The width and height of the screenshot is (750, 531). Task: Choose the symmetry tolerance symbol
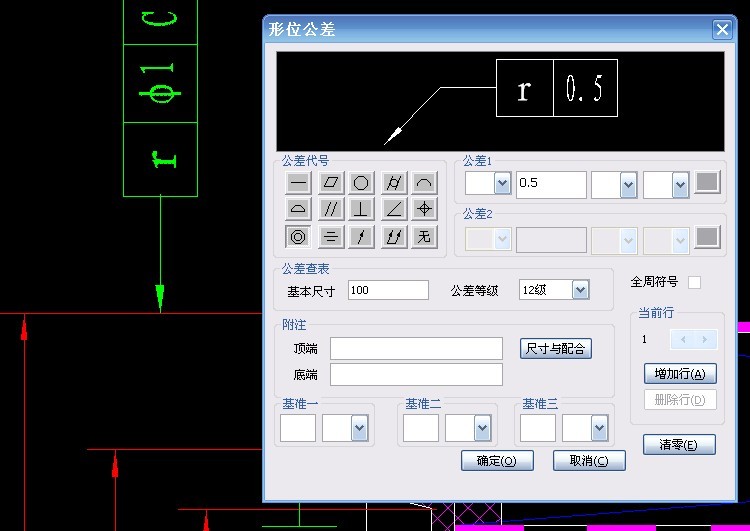[x=329, y=236]
